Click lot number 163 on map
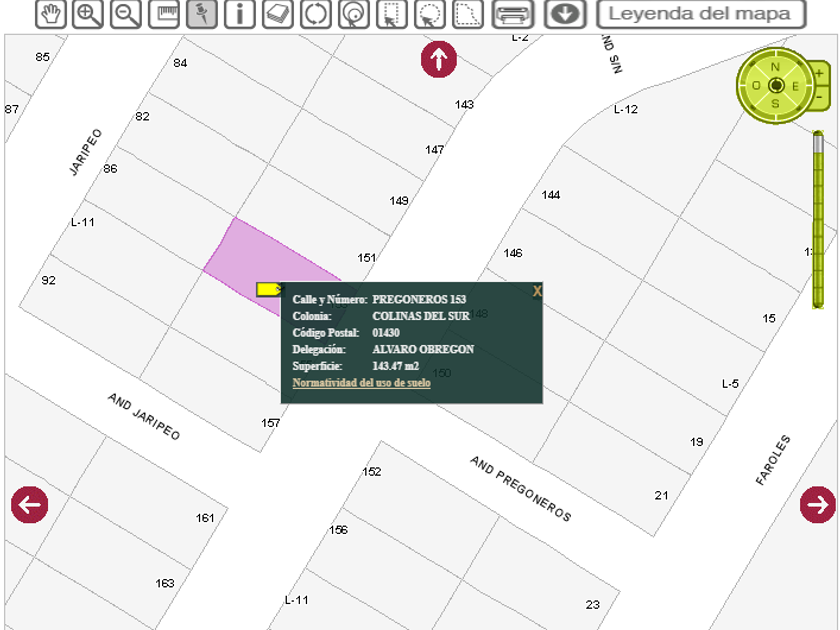Image resolution: width=840 pixels, height=630 pixels. coord(165,583)
